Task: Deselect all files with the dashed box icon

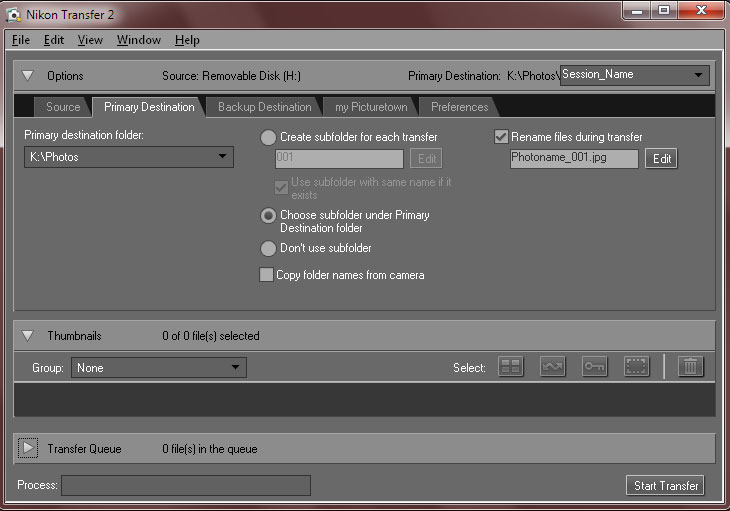Action: pos(636,366)
